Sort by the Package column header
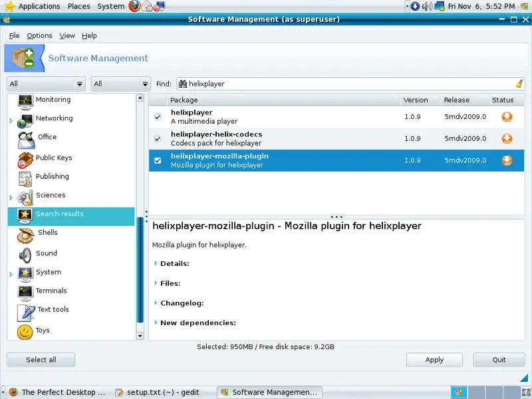 283,100
